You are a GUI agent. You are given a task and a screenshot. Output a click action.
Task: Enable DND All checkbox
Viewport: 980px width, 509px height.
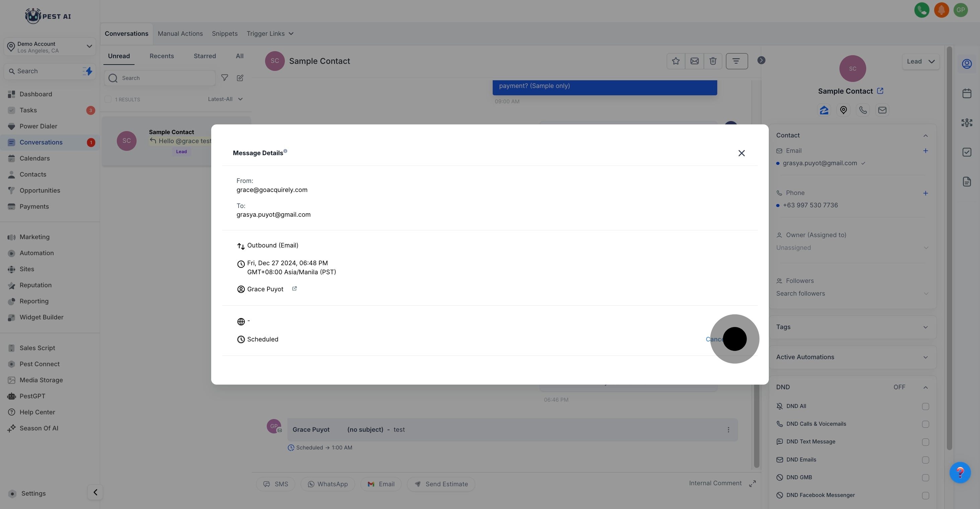tap(925, 406)
